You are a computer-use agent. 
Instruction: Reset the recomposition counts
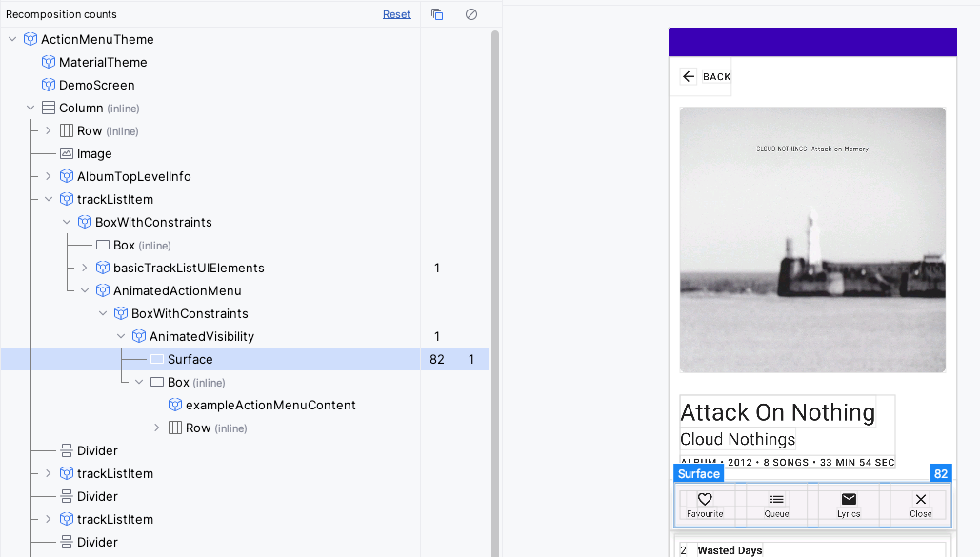396,13
